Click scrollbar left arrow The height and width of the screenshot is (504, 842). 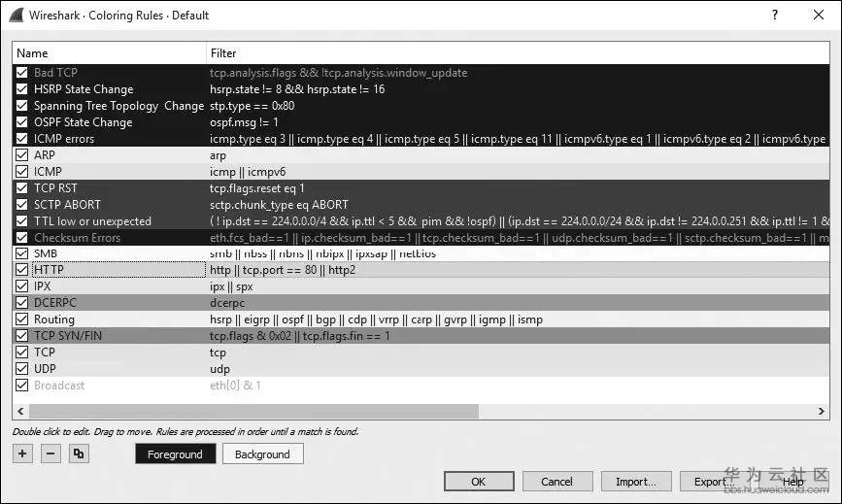click(20, 411)
